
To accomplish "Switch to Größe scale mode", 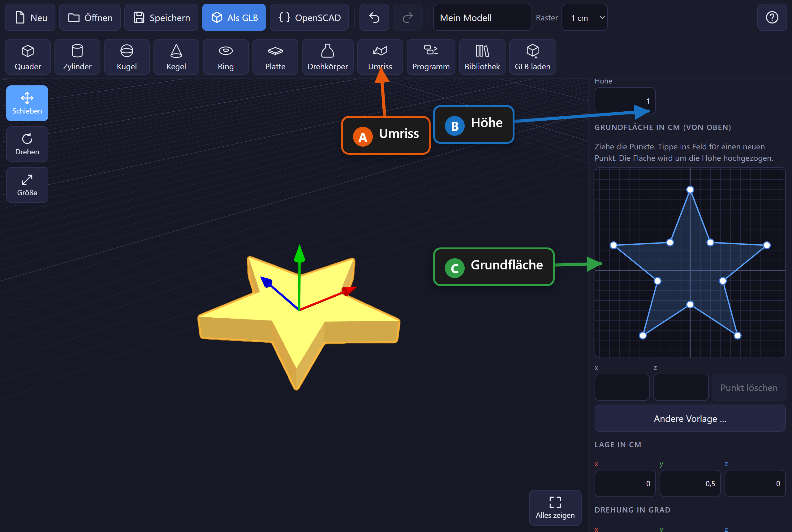I will (27, 185).
